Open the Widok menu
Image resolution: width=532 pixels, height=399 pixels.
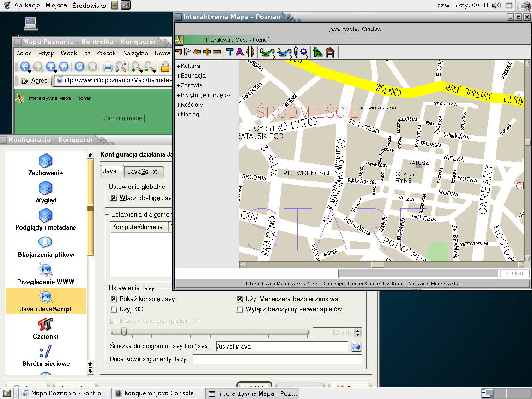(x=69, y=53)
